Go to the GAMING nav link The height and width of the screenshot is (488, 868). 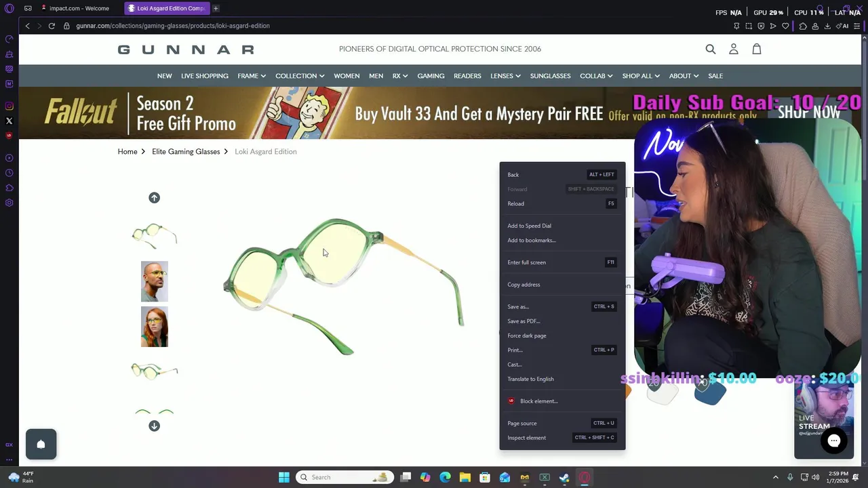coord(431,76)
